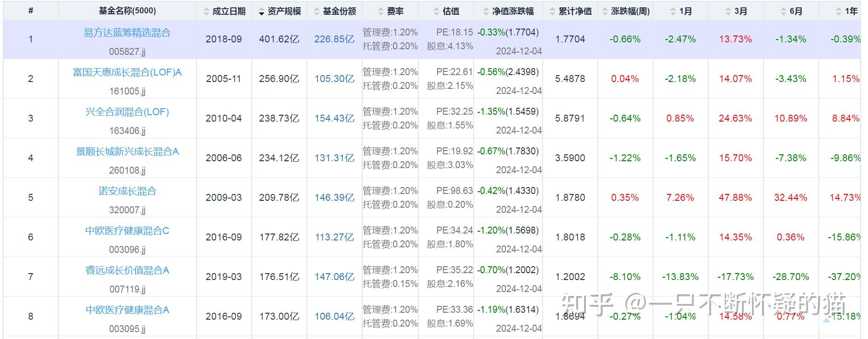
Task: Click the # column header
Action: [x=30, y=10]
